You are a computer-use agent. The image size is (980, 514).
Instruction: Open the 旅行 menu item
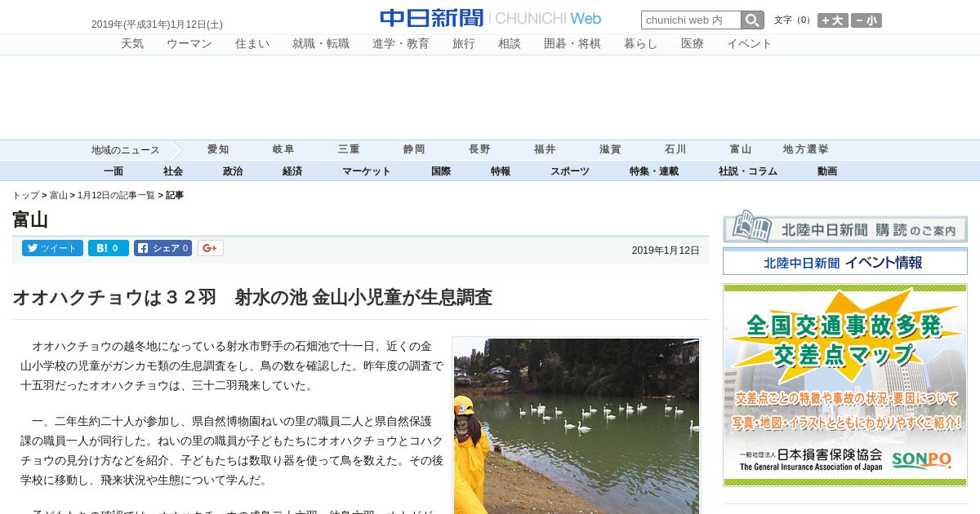(x=464, y=44)
